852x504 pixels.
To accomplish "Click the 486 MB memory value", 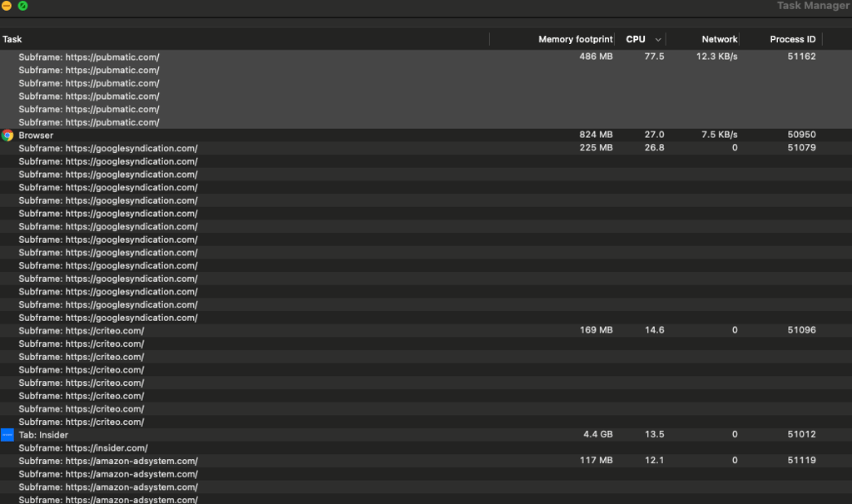I will coord(596,57).
